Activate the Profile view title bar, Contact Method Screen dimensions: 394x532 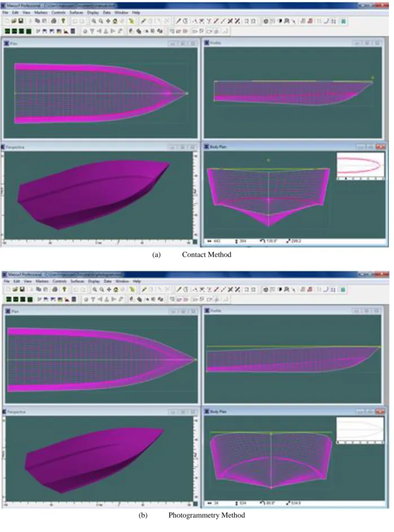(x=293, y=43)
